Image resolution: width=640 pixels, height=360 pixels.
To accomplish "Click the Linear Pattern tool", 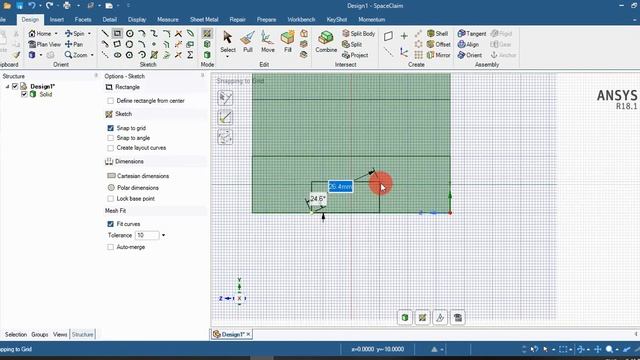I will [x=418, y=33].
